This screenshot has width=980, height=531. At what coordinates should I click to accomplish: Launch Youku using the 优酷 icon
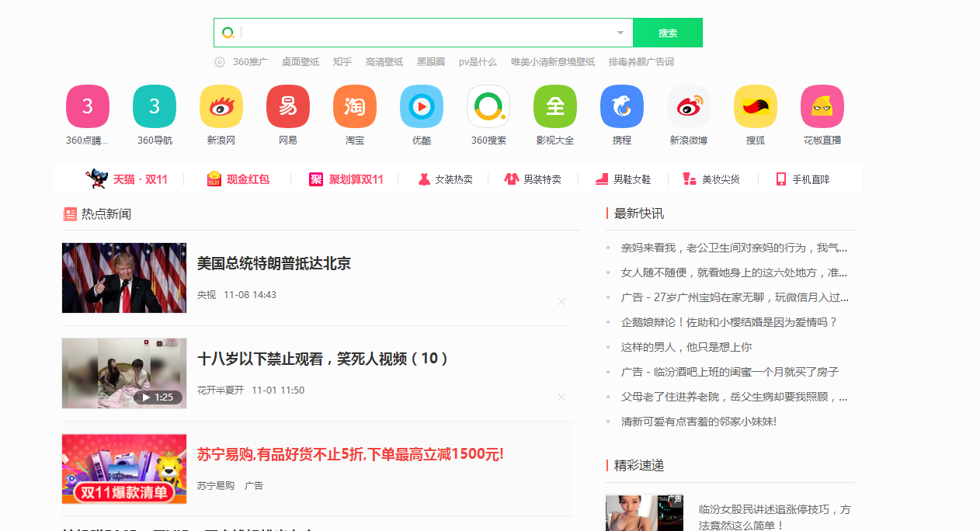coord(421,106)
